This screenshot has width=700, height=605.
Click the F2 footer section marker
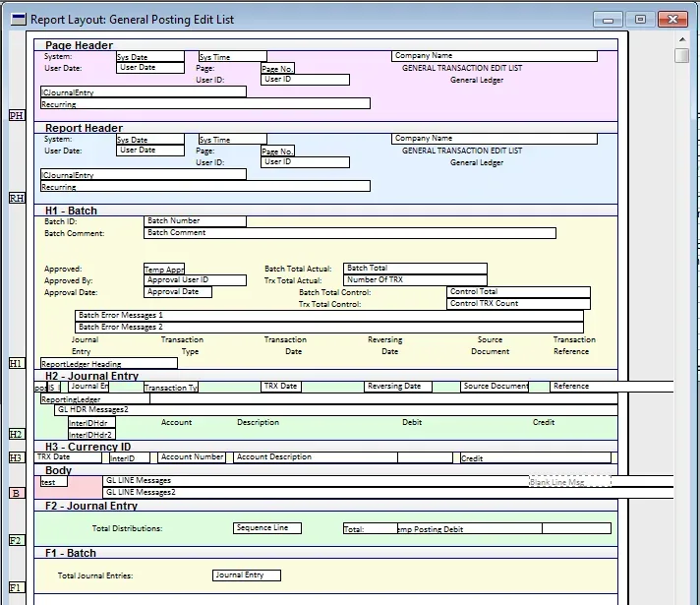[x=16, y=540]
